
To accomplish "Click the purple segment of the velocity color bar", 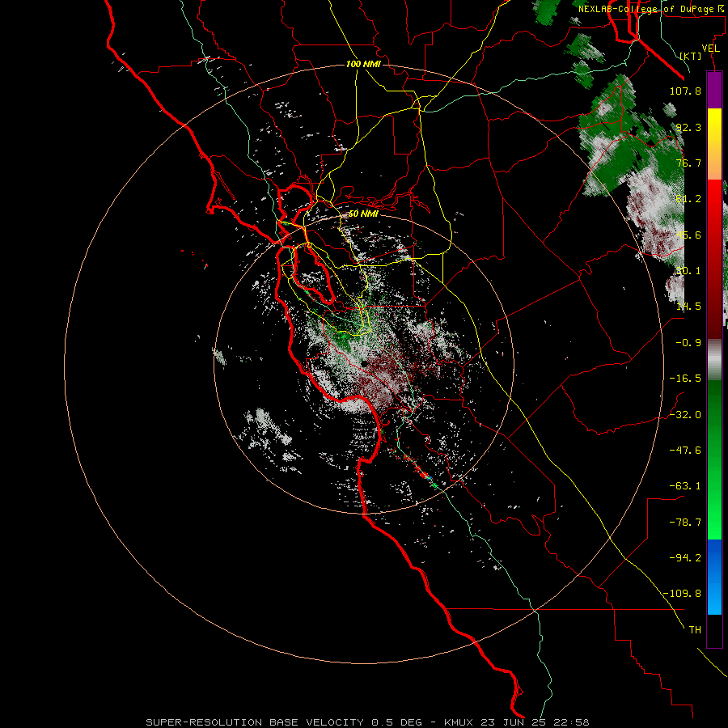I will coord(714,90).
